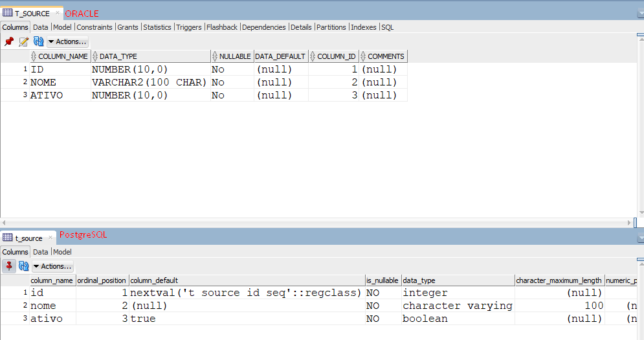Screen dimensions: 644x340
Task: Click the Oracle panel vertical scrollbar down arrow
Action: (641, 212)
